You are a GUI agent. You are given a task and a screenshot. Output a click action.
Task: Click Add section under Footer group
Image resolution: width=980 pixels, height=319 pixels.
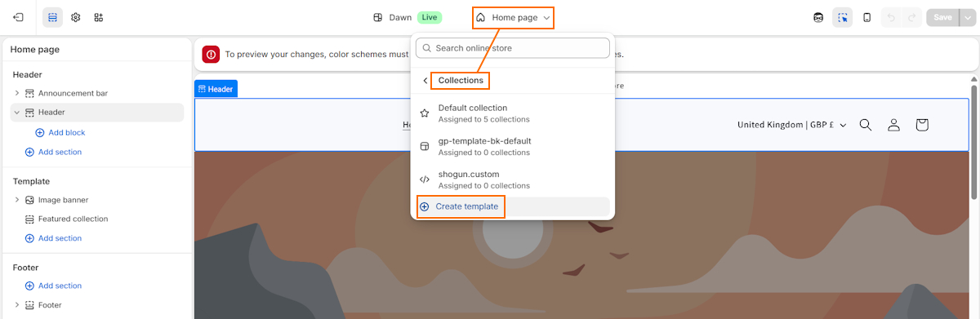point(54,286)
